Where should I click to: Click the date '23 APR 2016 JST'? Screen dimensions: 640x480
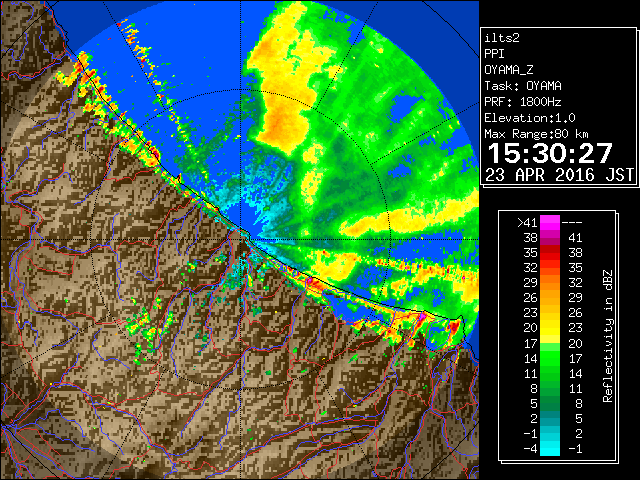[x=559, y=175]
